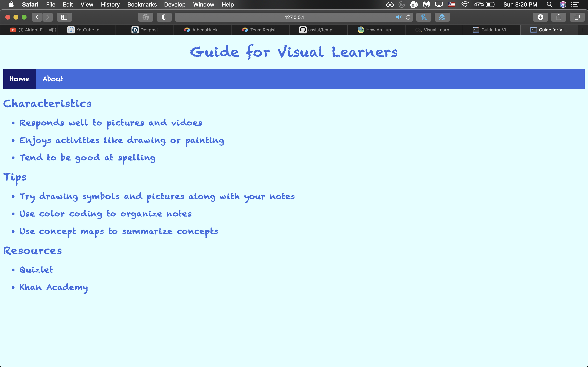588x367 pixels.
Task: Go back with the back arrow
Action: pos(37,17)
